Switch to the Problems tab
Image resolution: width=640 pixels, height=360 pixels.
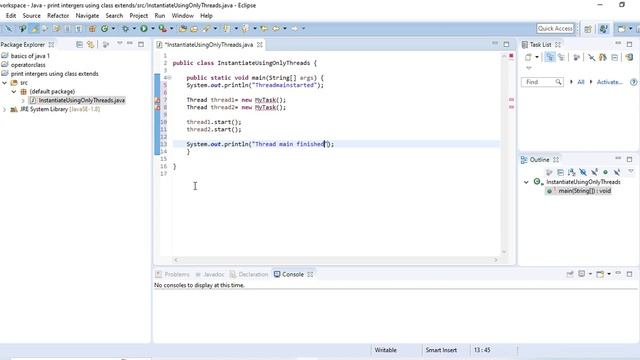pos(173,274)
